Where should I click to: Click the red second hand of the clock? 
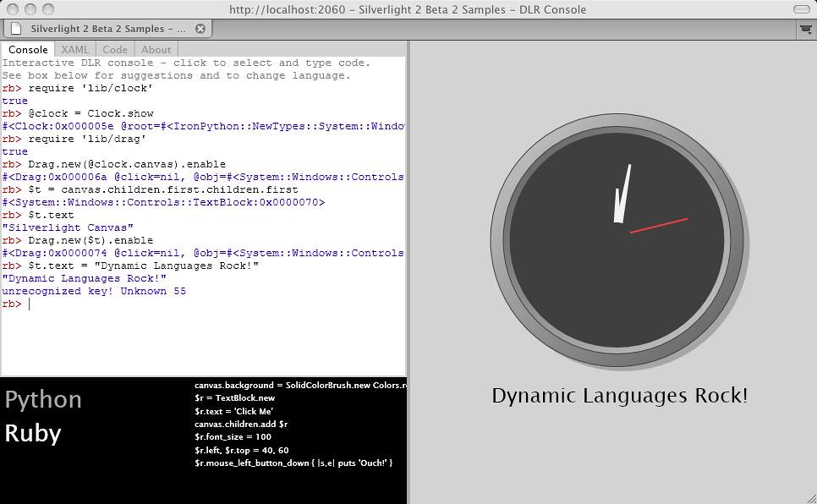660,225
